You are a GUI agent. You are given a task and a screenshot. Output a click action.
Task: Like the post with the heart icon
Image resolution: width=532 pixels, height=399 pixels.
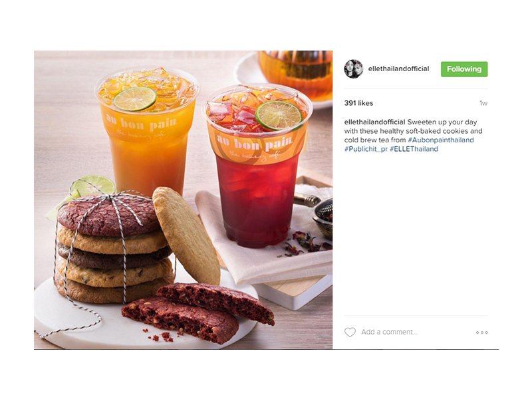[350, 332]
